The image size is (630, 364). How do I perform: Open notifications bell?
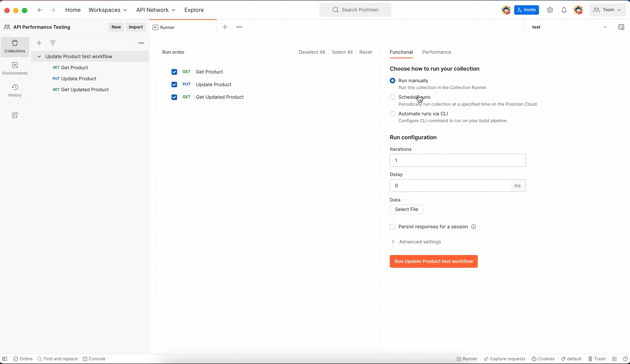[x=564, y=10]
